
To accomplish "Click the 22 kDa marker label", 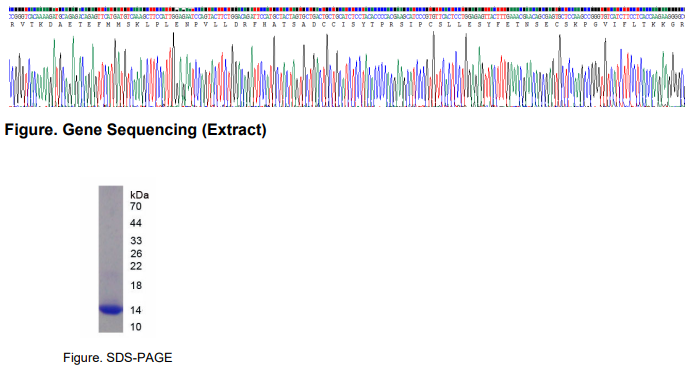I will coord(136,266).
